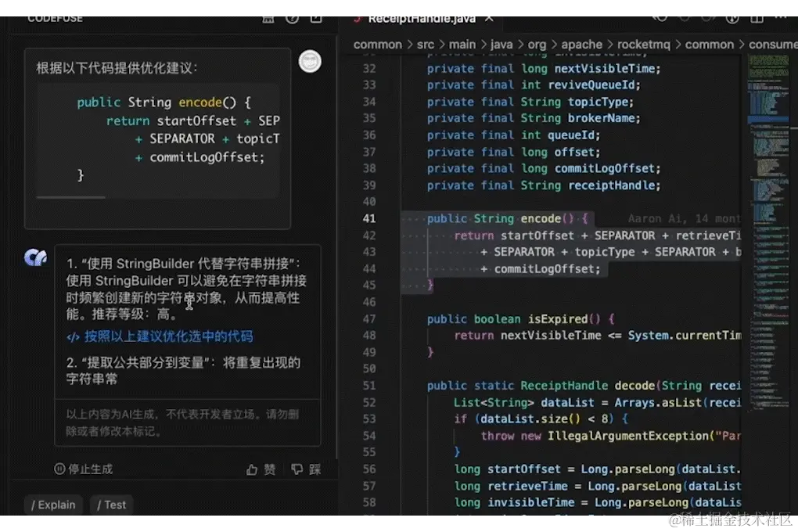This screenshot has width=798, height=532.
Task: Switch to the ReceiptHandle.java tab
Action: [x=422, y=20]
